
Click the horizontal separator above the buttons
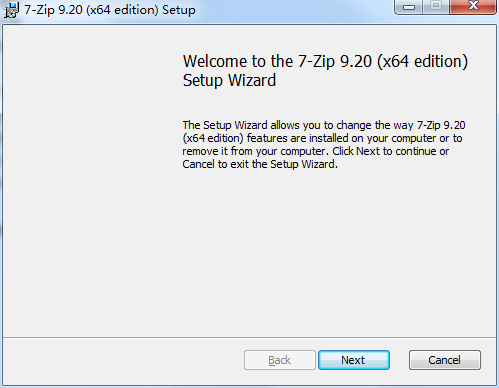[249, 337]
